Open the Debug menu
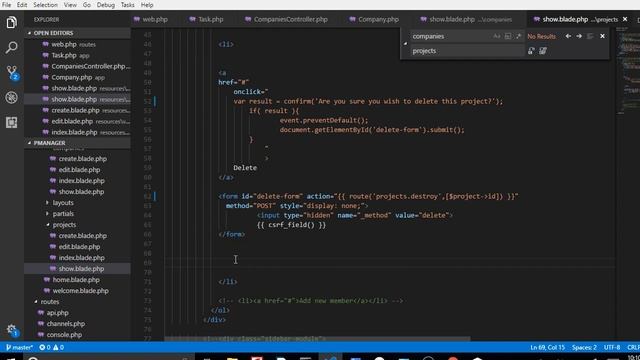Viewport: 640px width, 360px height. 106,5
